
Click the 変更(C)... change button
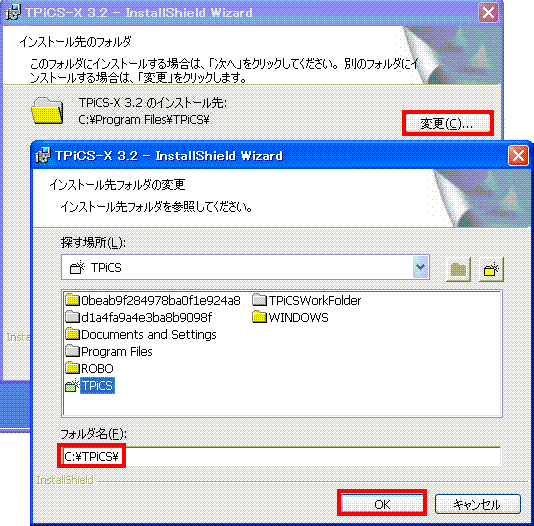tap(447, 123)
